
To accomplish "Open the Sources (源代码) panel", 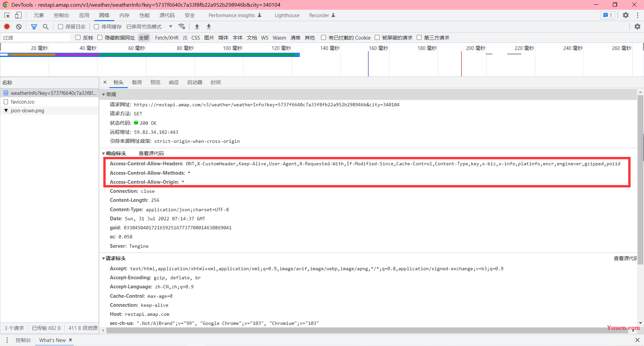I will click(167, 15).
